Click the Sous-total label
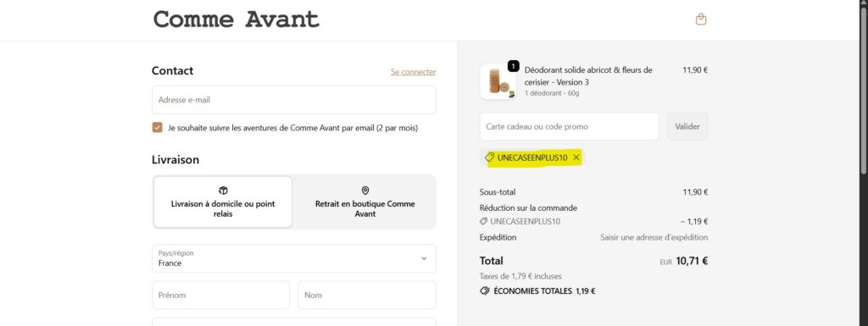The height and width of the screenshot is (326, 868). click(498, 192)
